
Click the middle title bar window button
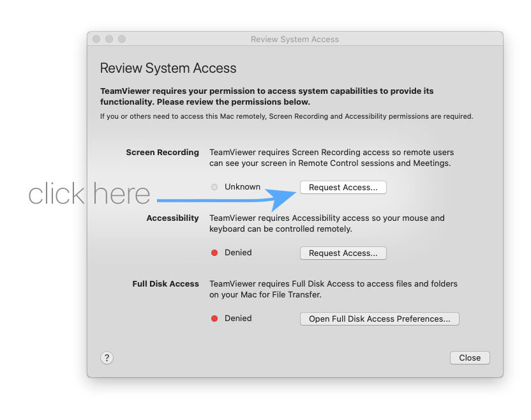coord(109,39)
